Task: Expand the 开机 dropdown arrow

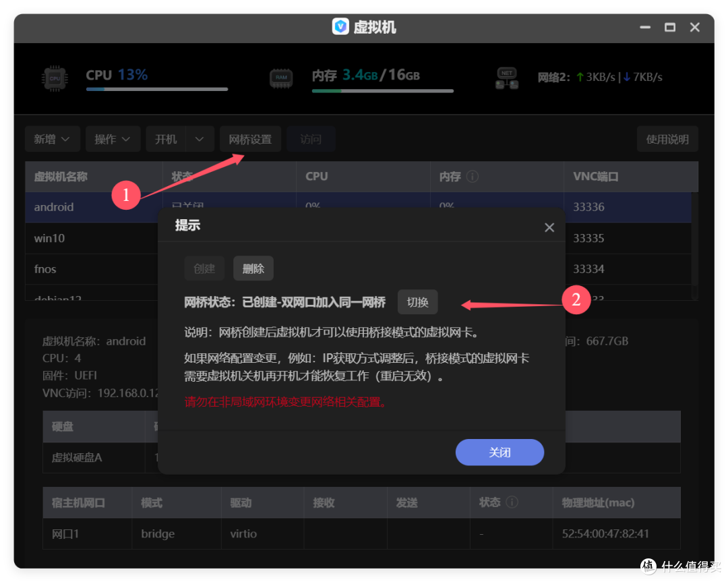Action: (198, 139)
